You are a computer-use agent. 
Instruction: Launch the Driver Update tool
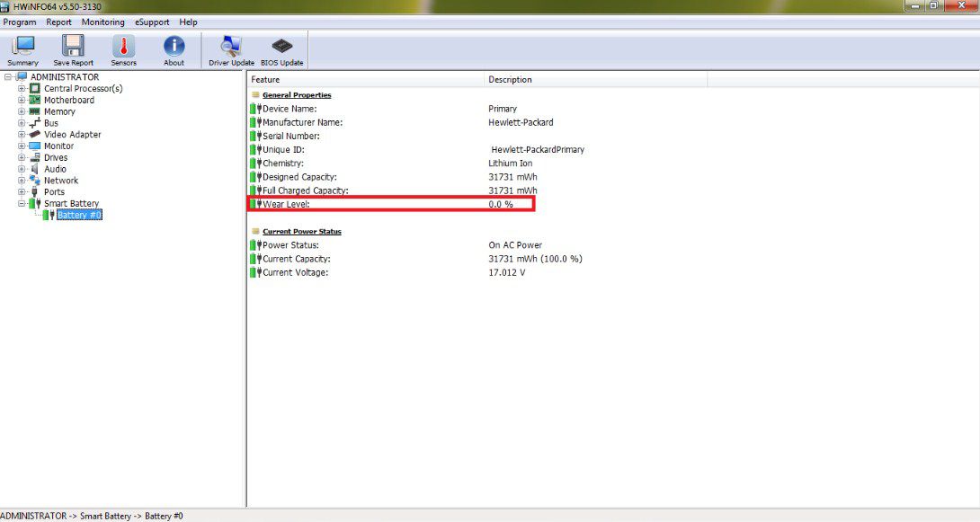pos(231,49)
